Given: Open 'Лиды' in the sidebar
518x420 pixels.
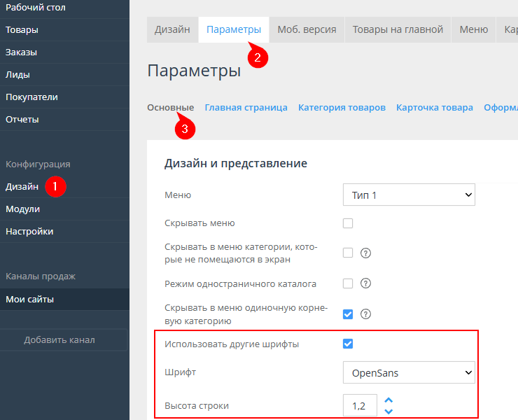Looking at the screenshot, I should pos(64,75).
